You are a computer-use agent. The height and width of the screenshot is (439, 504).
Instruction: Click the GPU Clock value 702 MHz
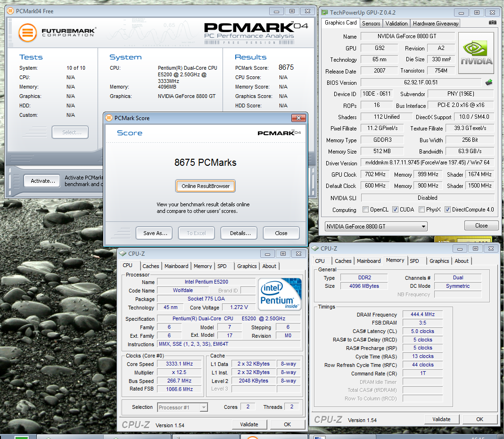(x=375, y=174)
